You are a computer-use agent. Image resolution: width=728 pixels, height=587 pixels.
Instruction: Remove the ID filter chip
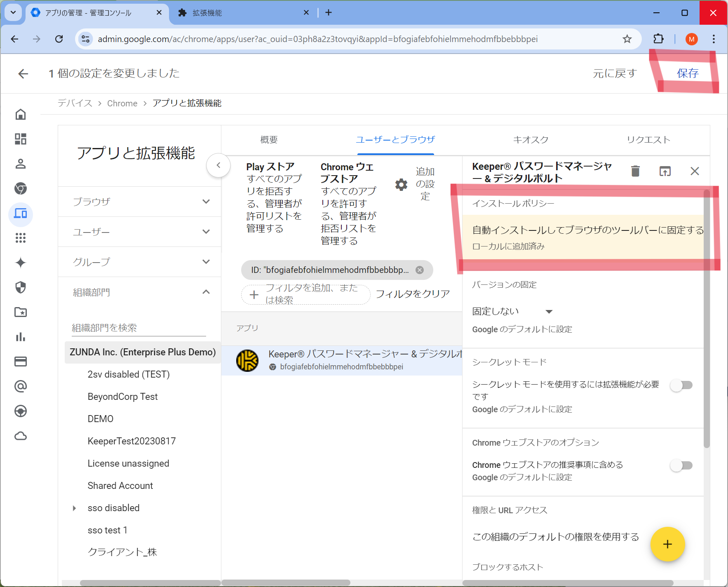click(x=420, y=270)
